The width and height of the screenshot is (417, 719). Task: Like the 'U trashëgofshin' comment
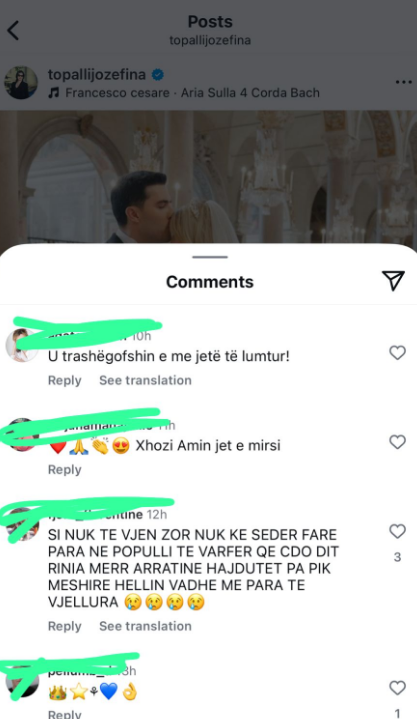coord(397,353)
